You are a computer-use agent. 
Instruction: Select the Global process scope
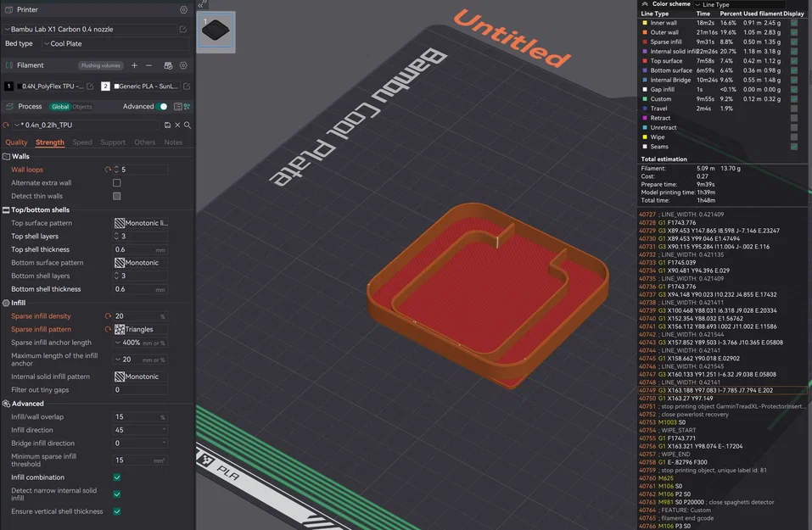(60, 107)
